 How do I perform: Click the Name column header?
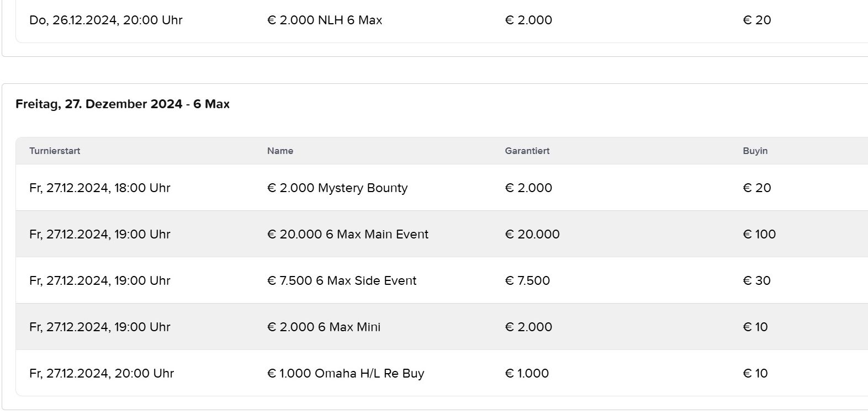pyautogui.click(x=280, y=151)
